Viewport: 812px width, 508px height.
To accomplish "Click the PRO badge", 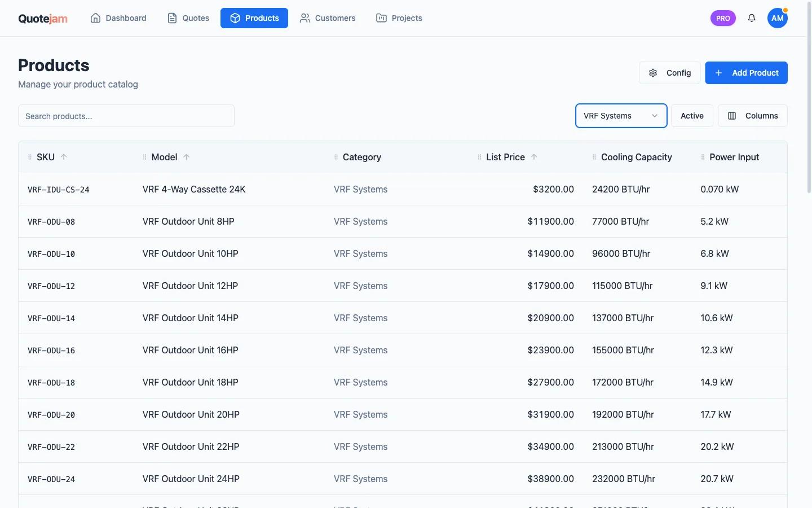I will tap(722, 17).
